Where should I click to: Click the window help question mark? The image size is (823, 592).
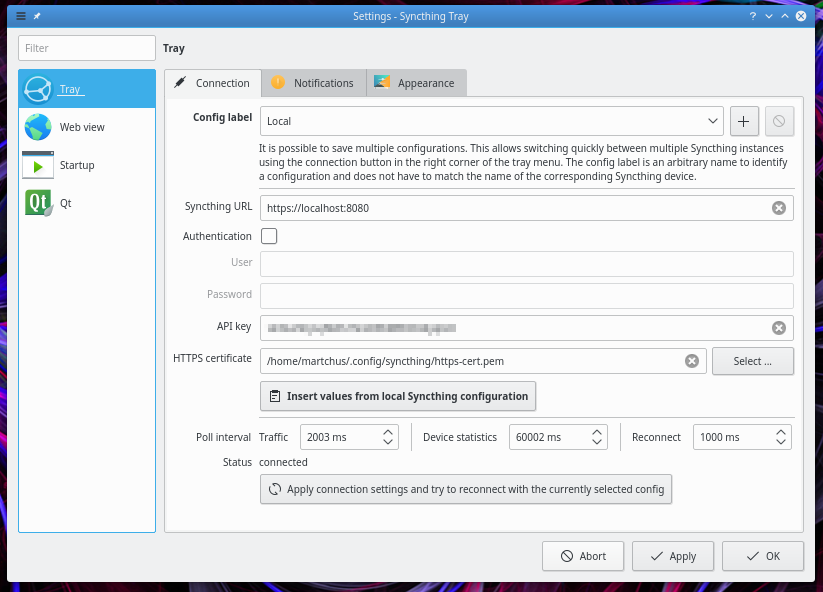pos(751,16)
